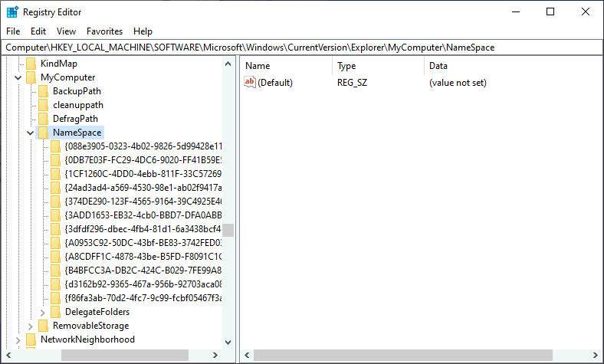Select the MyComputer folder icon

coord(31,77)
